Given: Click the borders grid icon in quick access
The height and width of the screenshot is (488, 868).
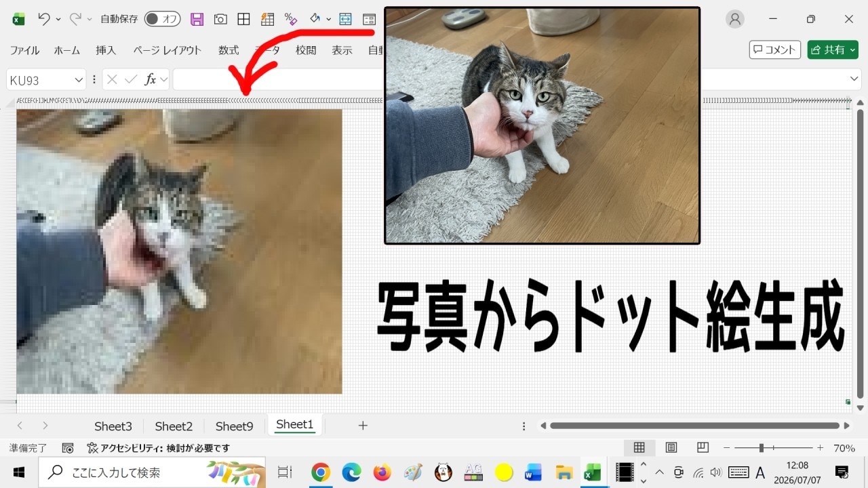Looking at the screenshot, I should pos(243,19).
